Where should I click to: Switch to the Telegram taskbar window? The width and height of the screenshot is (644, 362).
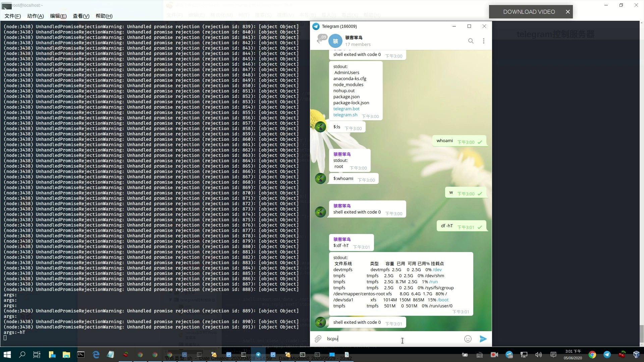tap(258, 355)
